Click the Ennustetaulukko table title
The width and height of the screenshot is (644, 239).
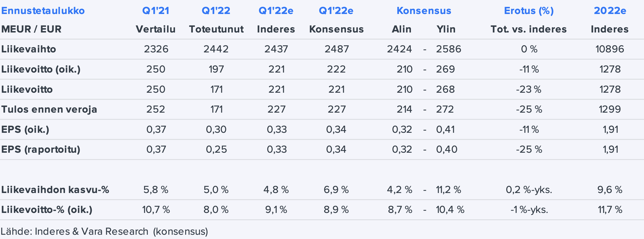[x=43, y=11]
